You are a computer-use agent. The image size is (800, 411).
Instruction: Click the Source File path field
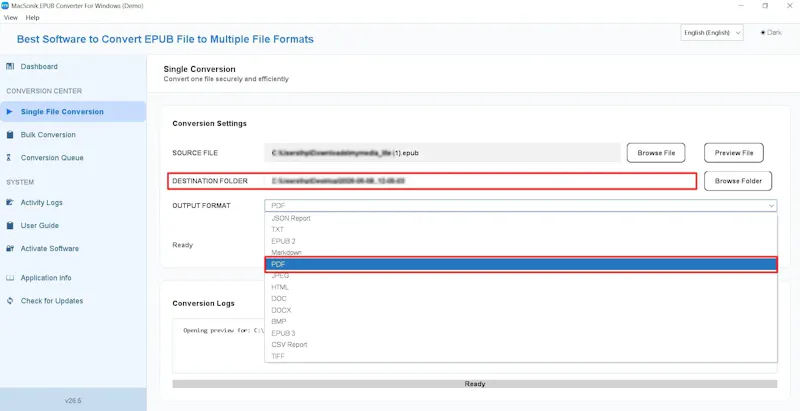tap(442, 152)
